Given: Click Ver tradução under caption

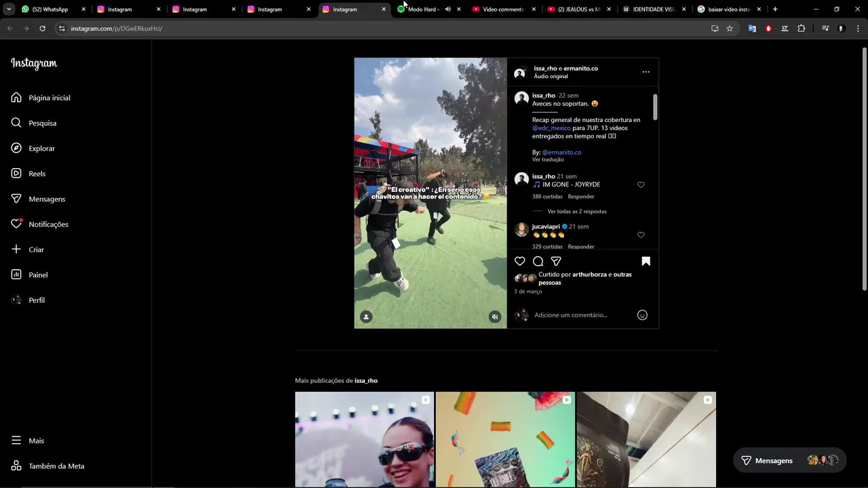Looking at the screenshot, I should [x=548, y=159].
